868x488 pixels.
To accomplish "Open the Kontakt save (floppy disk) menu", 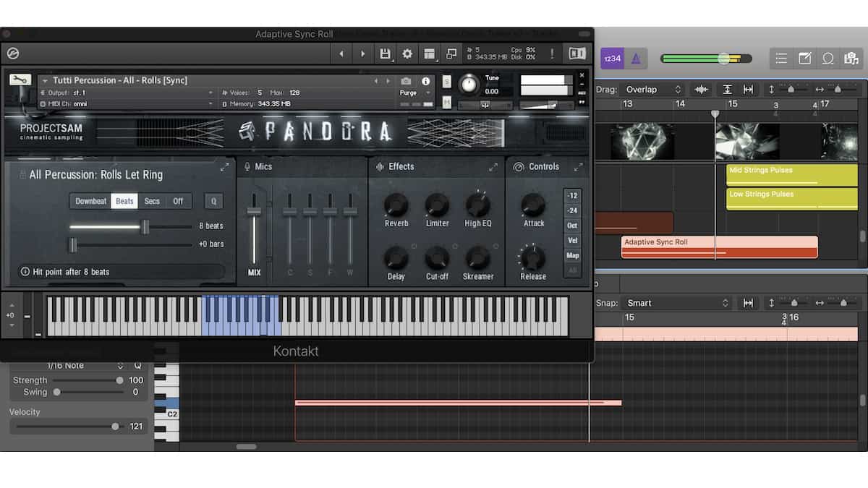I will (x=386, y=53).
